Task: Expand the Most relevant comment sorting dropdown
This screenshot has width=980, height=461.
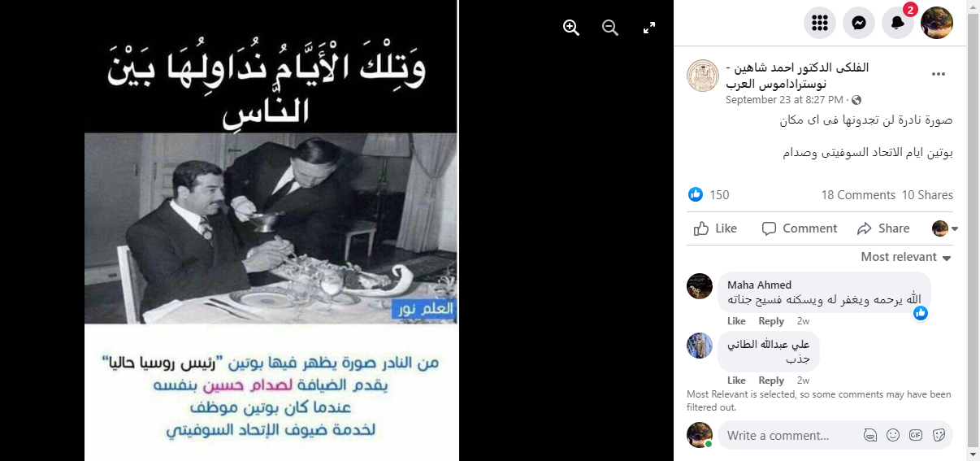Action: pyautogui.click(x=906, y=257)
